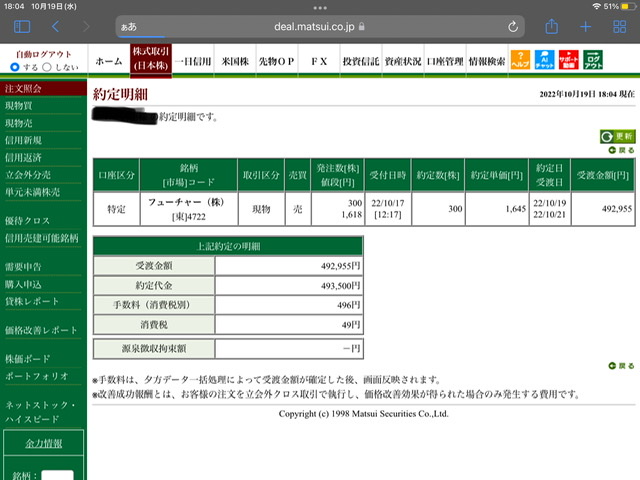This screenshot has height=480, width=640.
Task: Select 現物売 in the sidebar
Action: point(19,123)
